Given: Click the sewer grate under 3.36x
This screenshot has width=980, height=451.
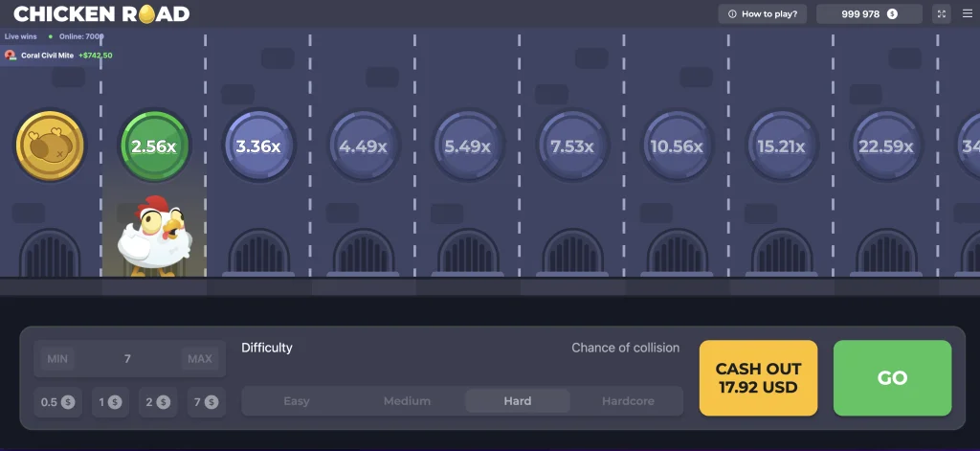Looking at the screenshot, I should point(258,252).
